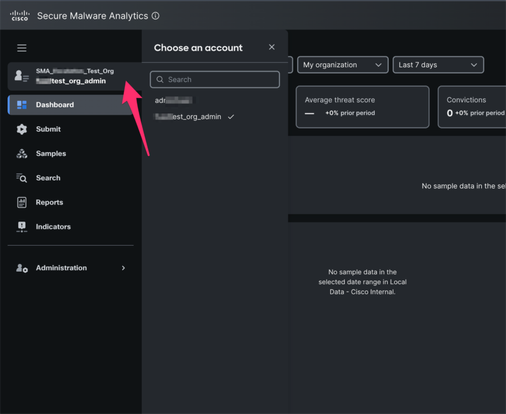Open info icon beside Secure Malware Analytics

tap(155, 16)
